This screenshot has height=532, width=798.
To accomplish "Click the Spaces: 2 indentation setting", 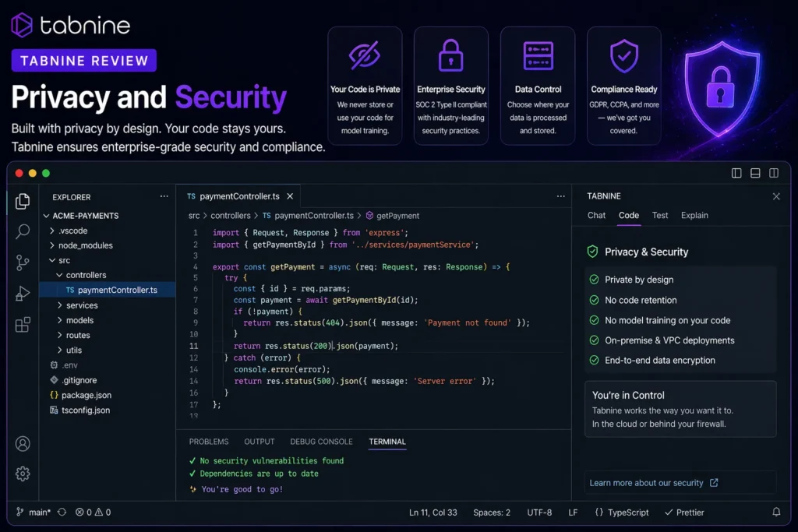I will click(492, 513).
